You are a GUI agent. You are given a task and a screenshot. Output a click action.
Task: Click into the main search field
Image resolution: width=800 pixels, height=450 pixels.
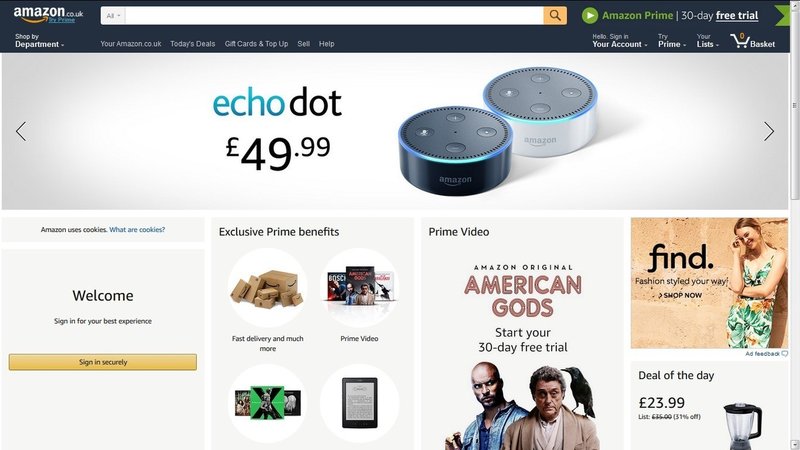click(334, 16)
